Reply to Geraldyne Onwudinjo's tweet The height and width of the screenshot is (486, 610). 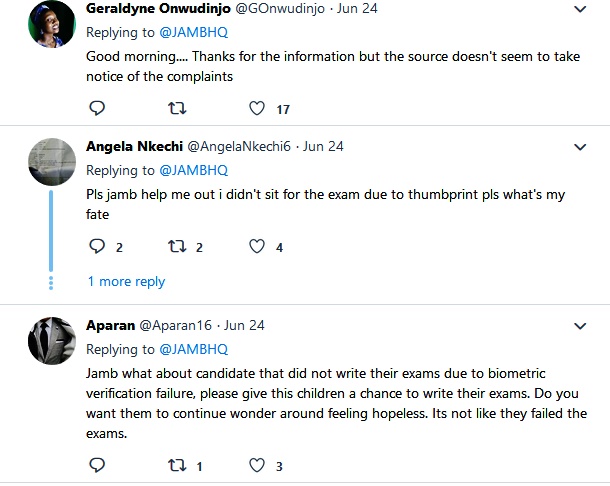coord(97,108)
